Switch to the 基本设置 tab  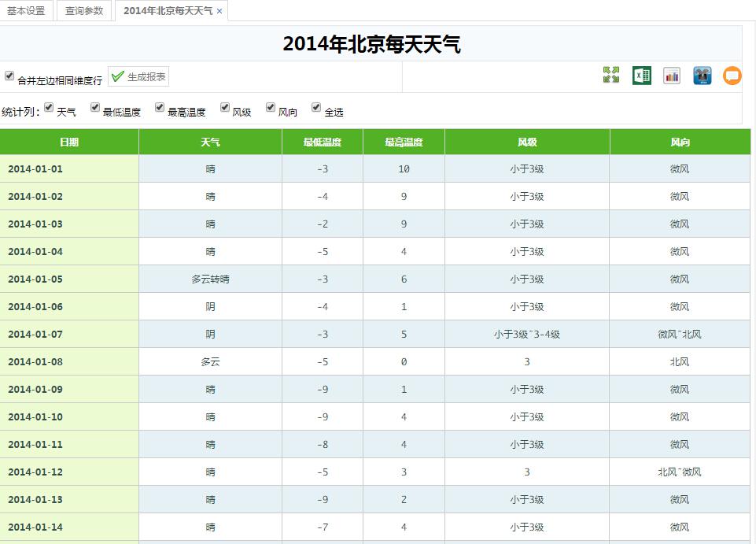26,11
